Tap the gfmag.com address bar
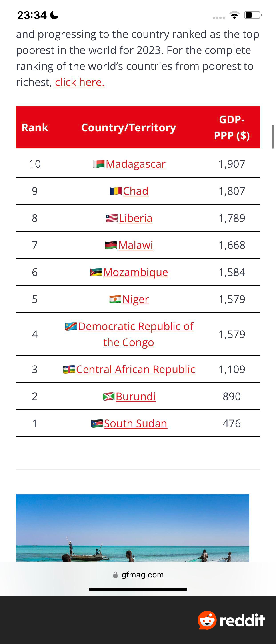Image resolution: width=276 pixels, height=644 pixels. click(x=138, y=575)
